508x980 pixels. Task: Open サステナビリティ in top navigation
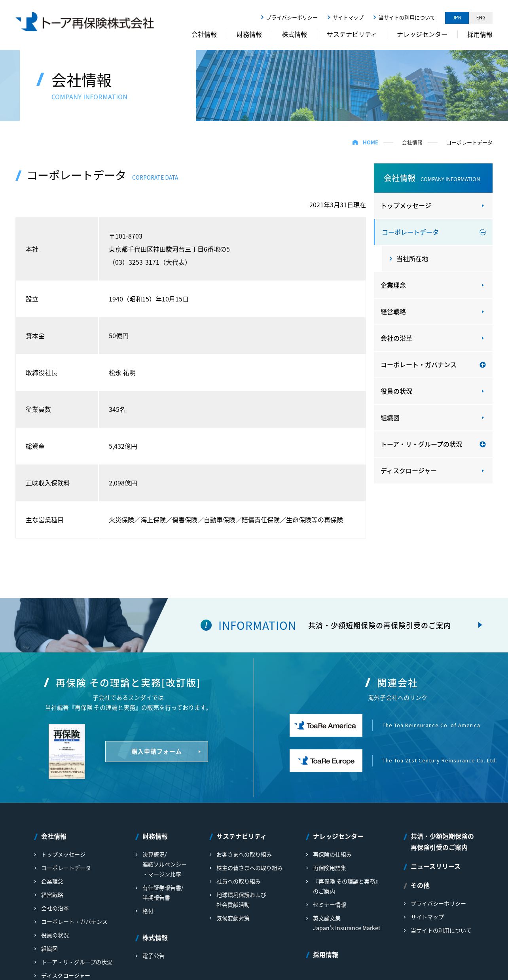pos(352,35)
